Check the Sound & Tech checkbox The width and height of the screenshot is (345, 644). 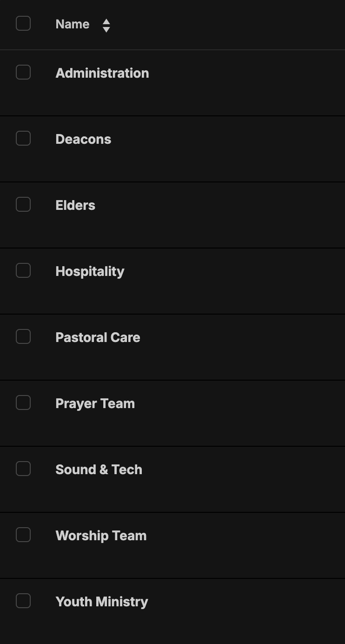tap(23, 469)
